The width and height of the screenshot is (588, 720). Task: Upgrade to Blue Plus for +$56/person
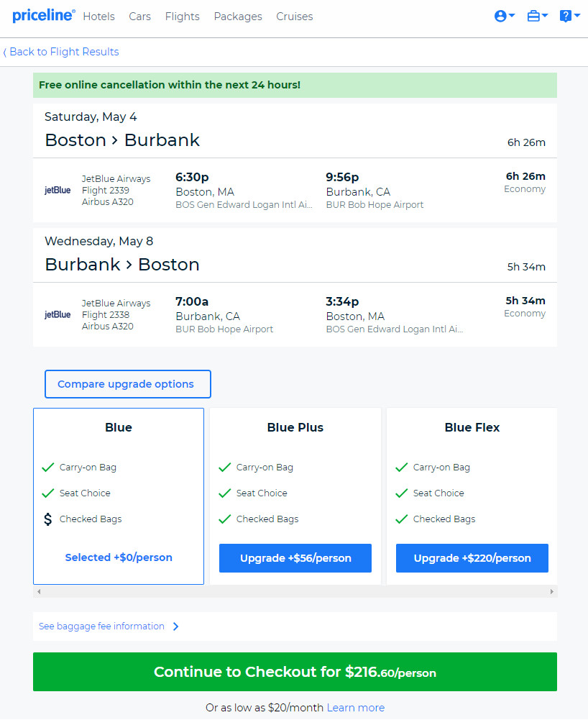[295, 558]
